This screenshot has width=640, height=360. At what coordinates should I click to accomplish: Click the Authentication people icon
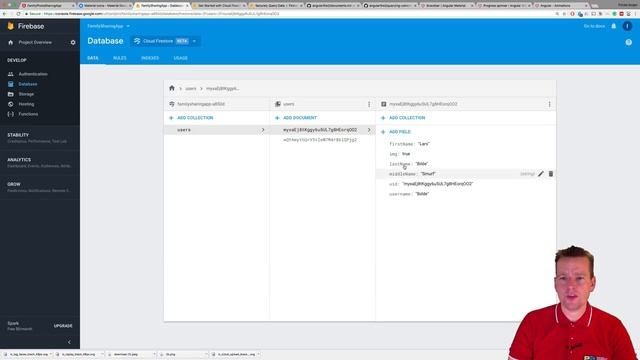(x=11, y=74)
